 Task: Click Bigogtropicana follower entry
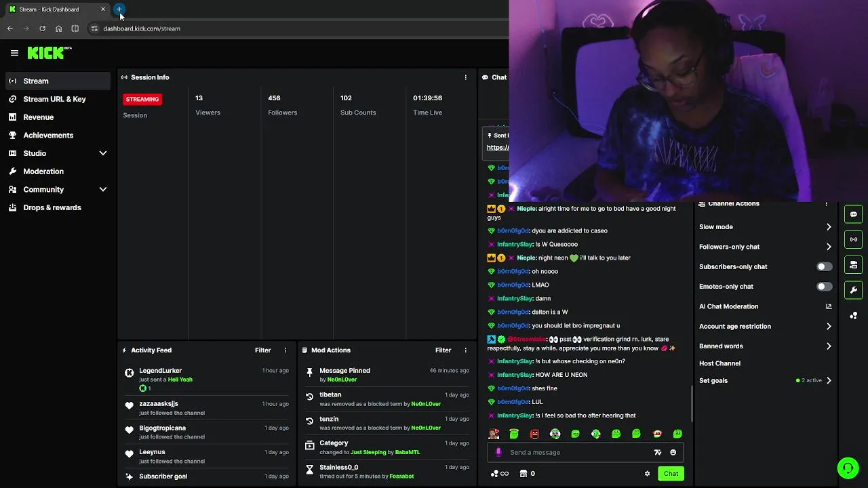(x=206, y=432)
